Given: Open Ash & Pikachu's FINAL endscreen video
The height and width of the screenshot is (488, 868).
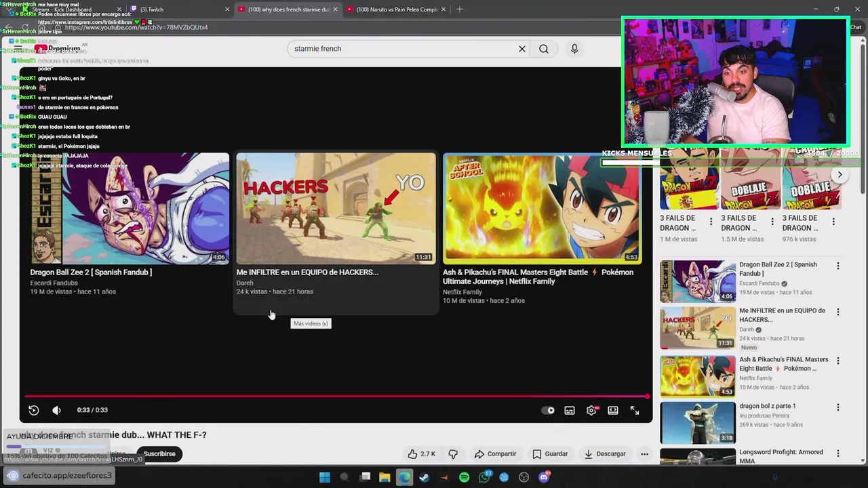Looking at the screenshot, I should click(542, 208).
